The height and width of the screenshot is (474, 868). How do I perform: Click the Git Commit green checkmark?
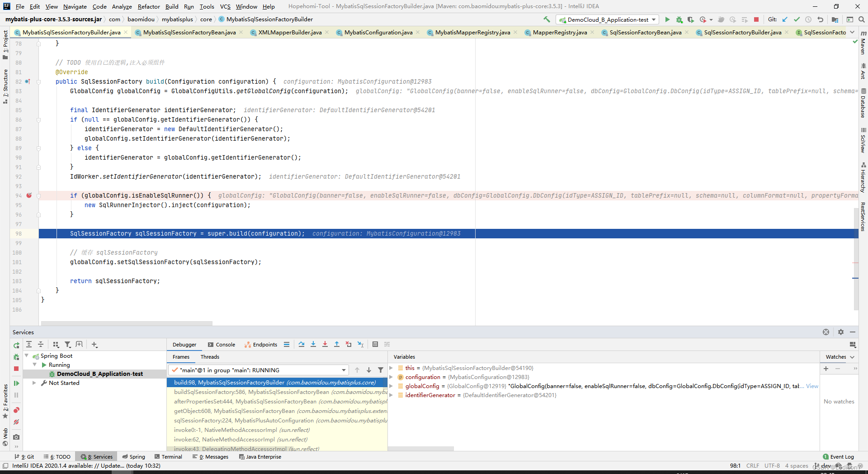coord(797,19)
